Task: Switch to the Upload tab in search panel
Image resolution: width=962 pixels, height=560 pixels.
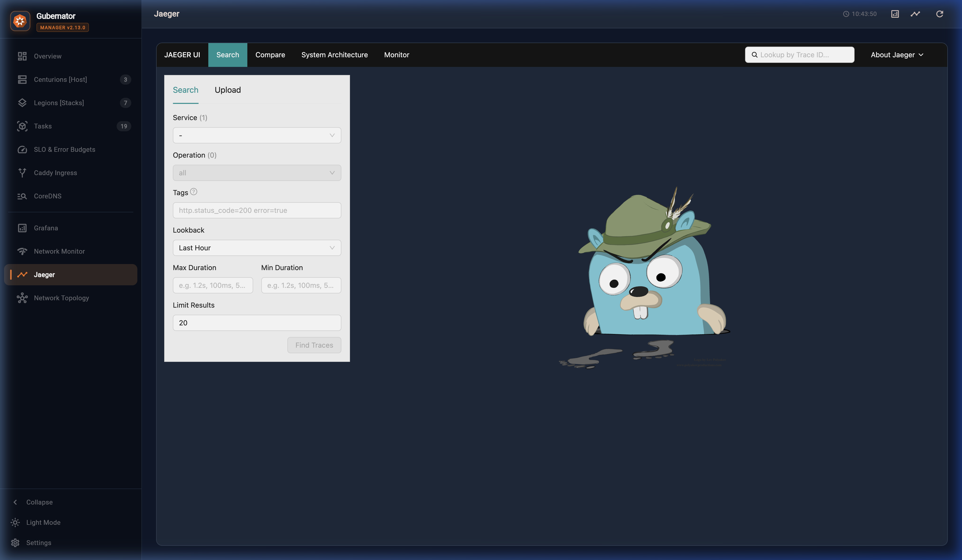Action: pyautogui.click(x=228, y=90)
